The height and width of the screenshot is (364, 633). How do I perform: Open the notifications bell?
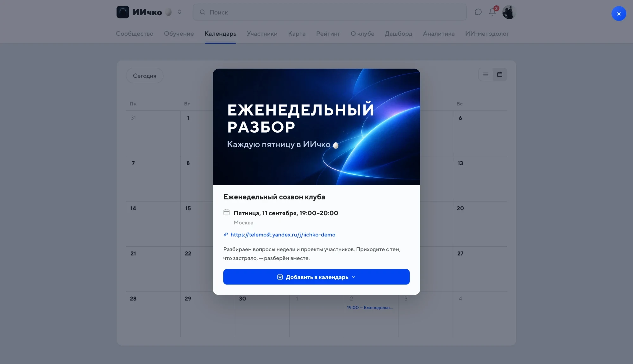(x=492, y=12)
